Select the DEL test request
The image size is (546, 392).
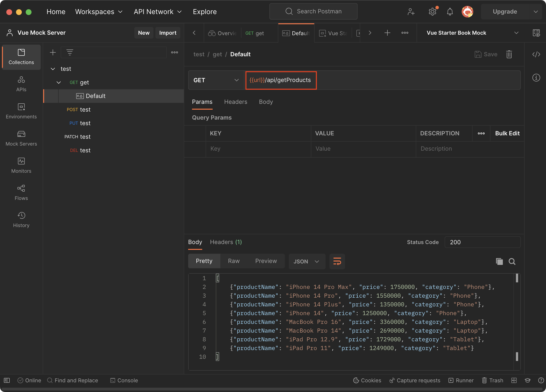click(113, 150)
